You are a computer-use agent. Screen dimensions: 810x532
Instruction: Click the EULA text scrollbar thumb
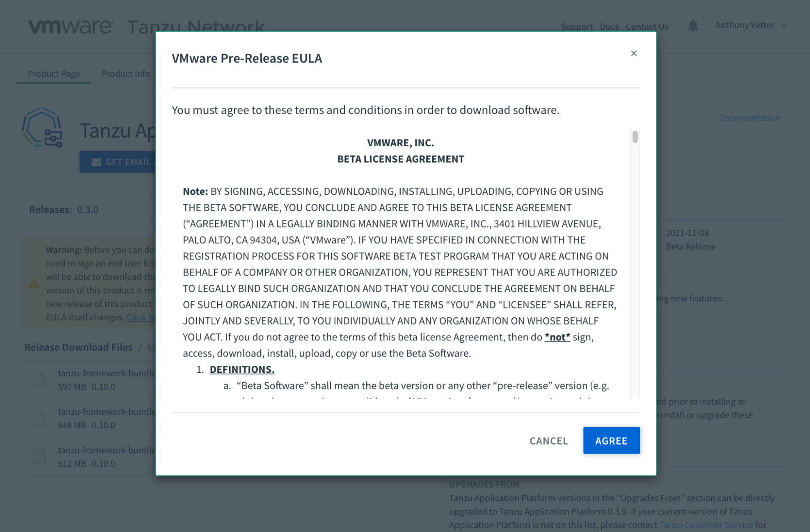coord(635,137)
